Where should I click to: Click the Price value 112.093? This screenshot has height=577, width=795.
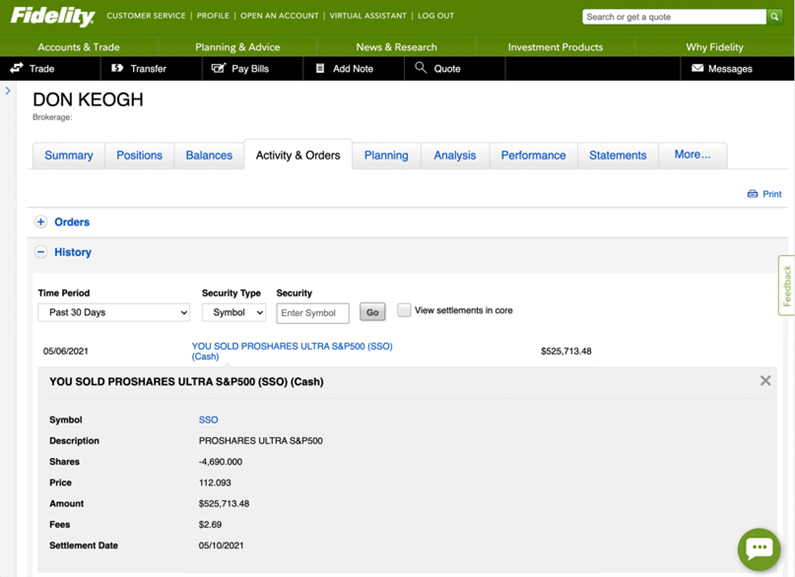tap(215, 482)
